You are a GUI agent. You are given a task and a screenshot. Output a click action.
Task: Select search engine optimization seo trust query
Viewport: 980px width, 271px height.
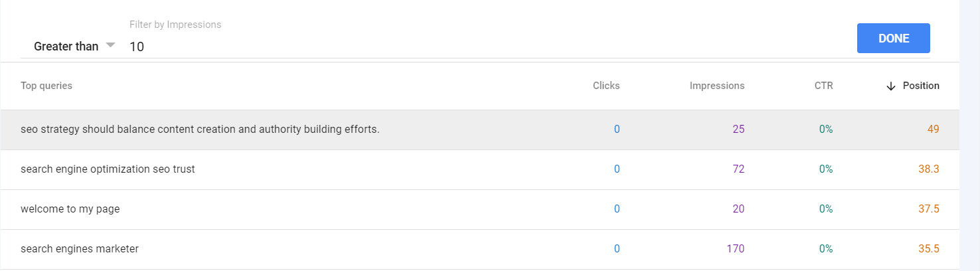coord(108,169)
